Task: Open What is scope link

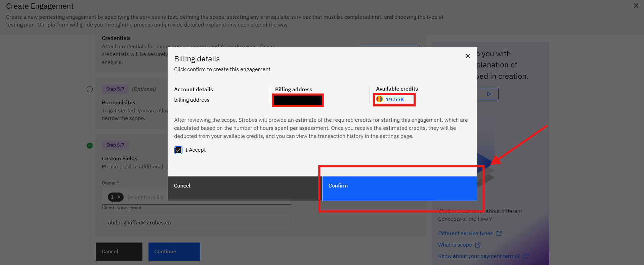Action: 455,245
